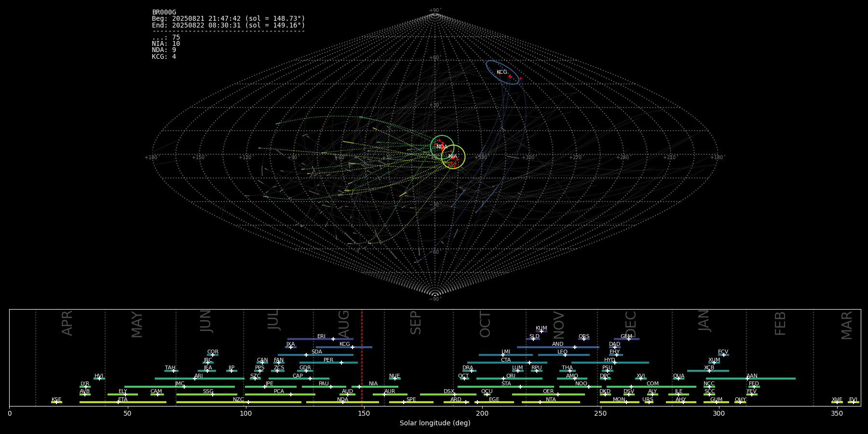The width and height of the screenshot is (868, 434).
Task: Select the KSE shower label in timeline
Action: pyautogui.click(x=56, y=400)
